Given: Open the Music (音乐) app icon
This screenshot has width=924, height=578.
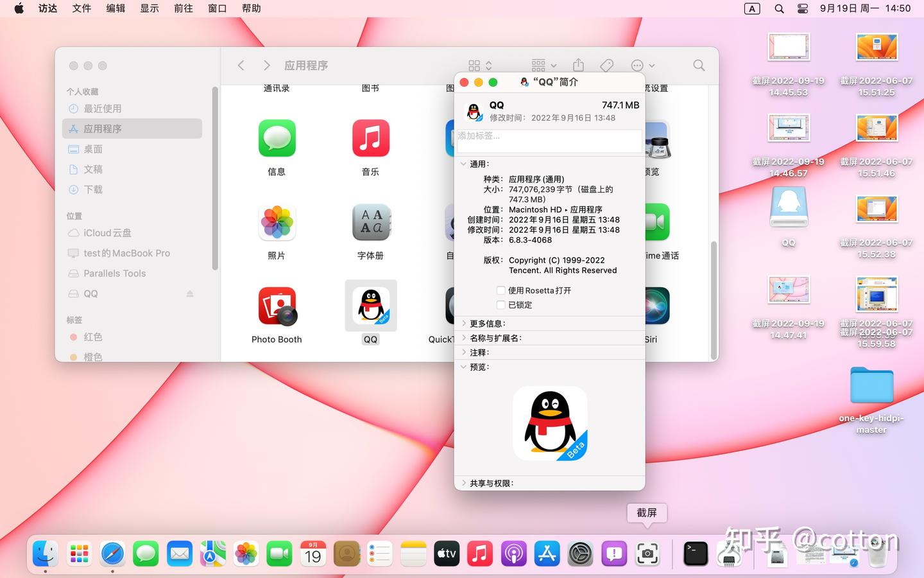Looking at the screenshot, I should (370, 138).
